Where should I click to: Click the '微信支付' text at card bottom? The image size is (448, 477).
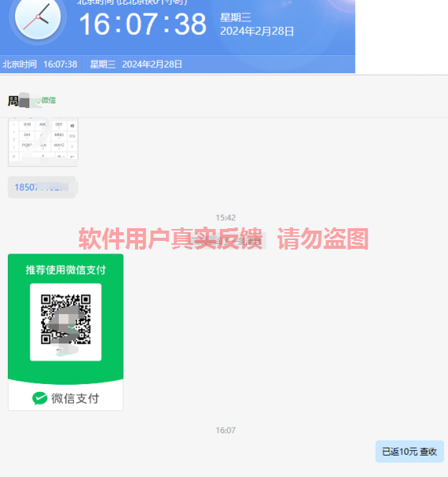point(75,398)
